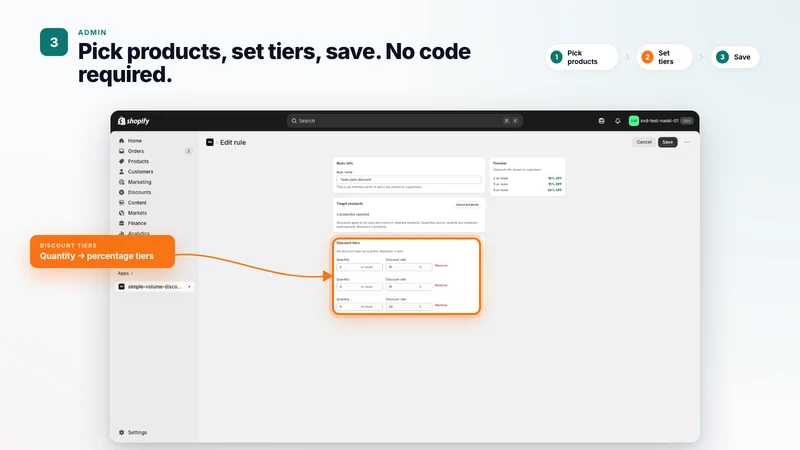The height and width of the screenshot is (450, 800).
Task: Click the first tier Discount rate field
Action: (x=409, y=267)
